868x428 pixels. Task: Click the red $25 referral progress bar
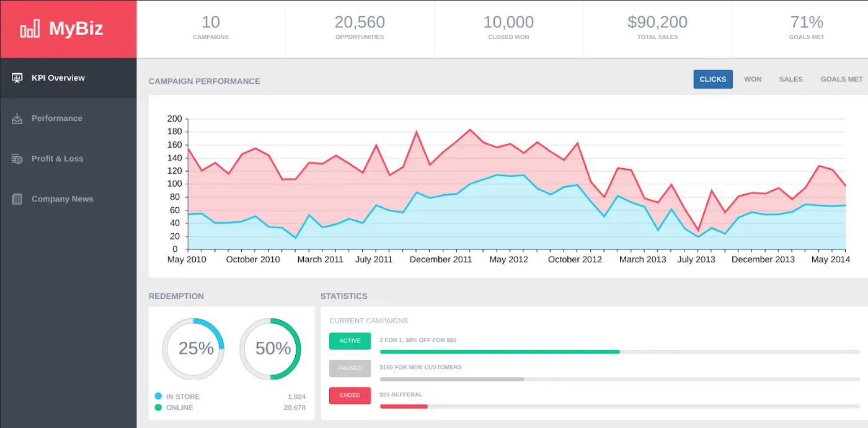point(404,406)
